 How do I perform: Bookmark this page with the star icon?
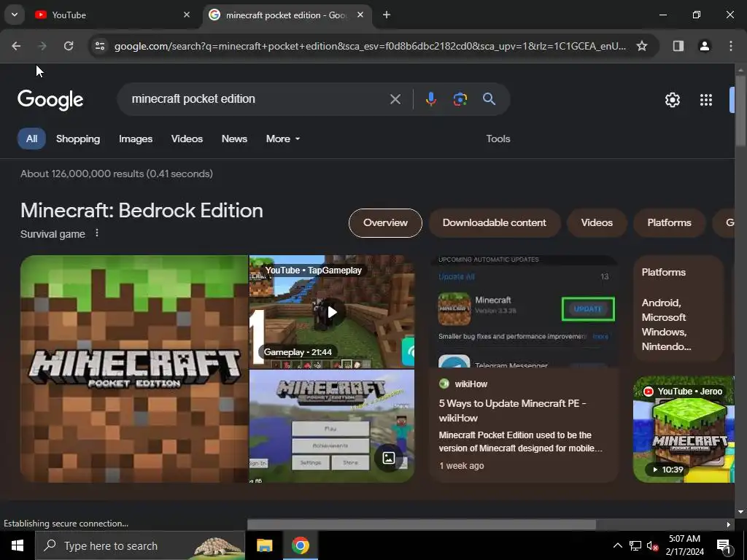click(642, 46)
